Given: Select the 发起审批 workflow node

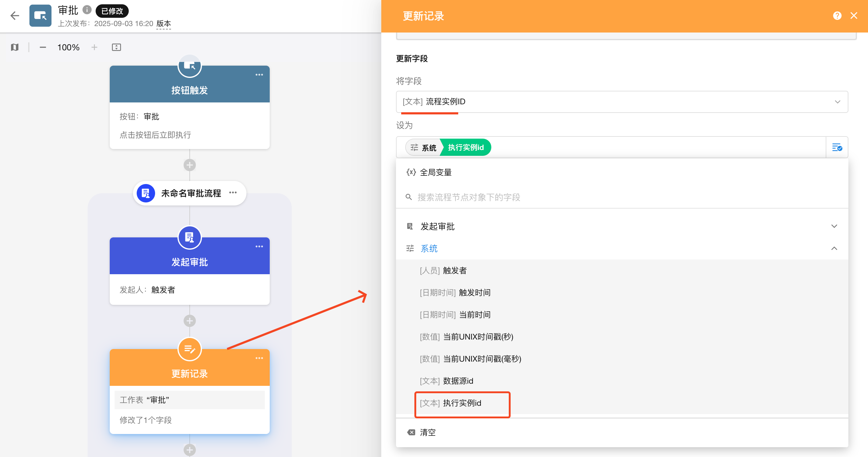Looking at the screenshot, I should click(190, 262).
